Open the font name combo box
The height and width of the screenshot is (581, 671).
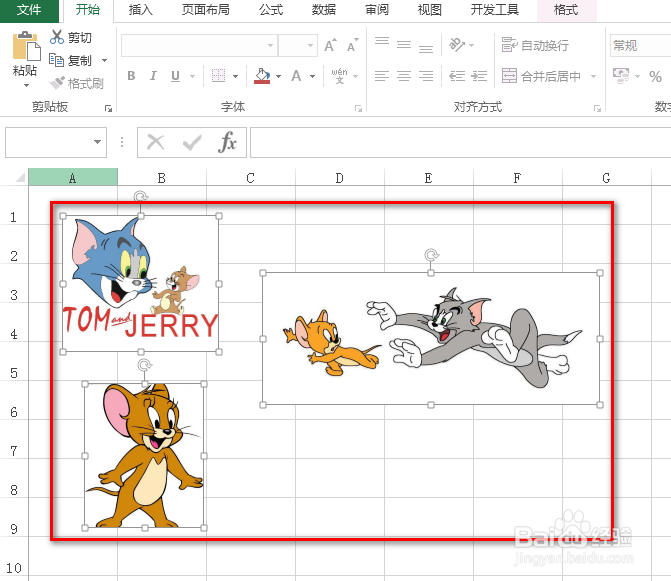199,45
